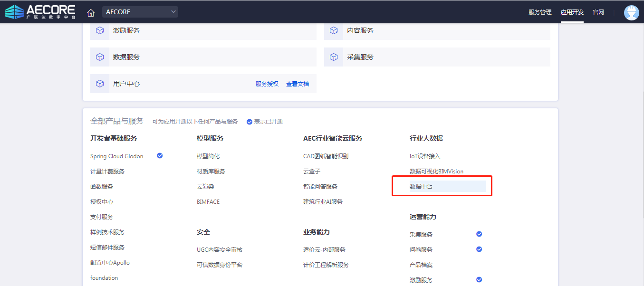Open BIMFACE under 模型服务
644x286 pixels.
208,202
